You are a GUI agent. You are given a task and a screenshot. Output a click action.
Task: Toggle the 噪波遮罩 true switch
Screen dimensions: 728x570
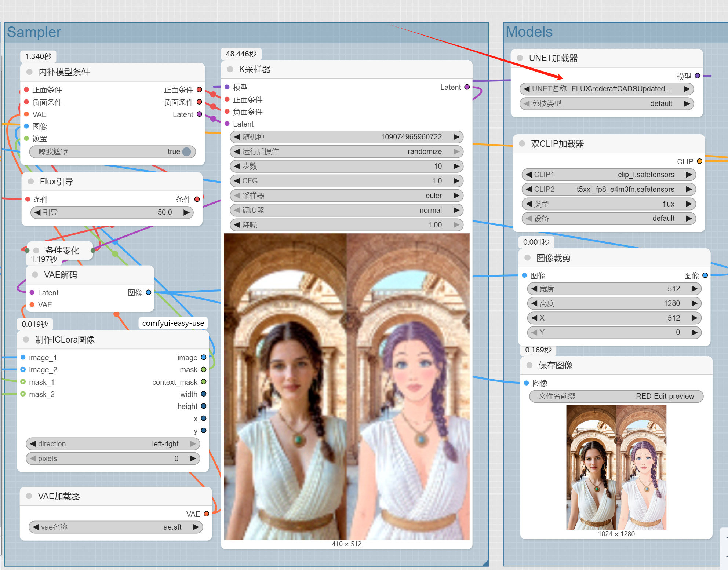pyautogui.click(x=186, y=151)
